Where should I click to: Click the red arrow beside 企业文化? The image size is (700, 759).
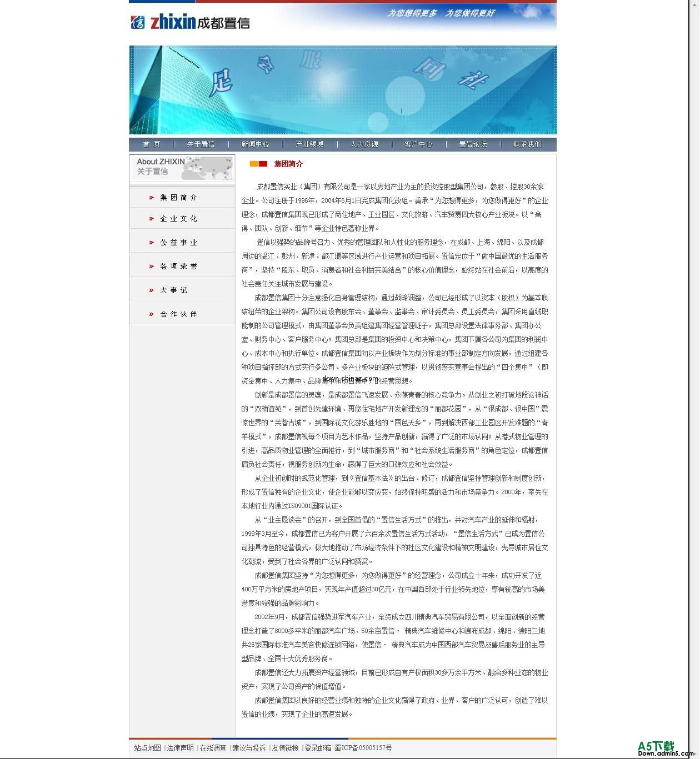[151, 219]
